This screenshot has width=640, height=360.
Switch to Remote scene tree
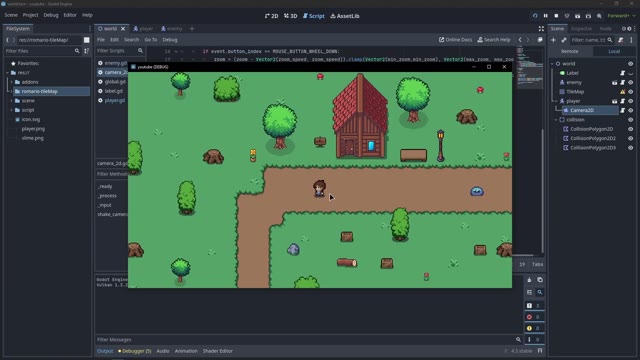tap(569, 51)
